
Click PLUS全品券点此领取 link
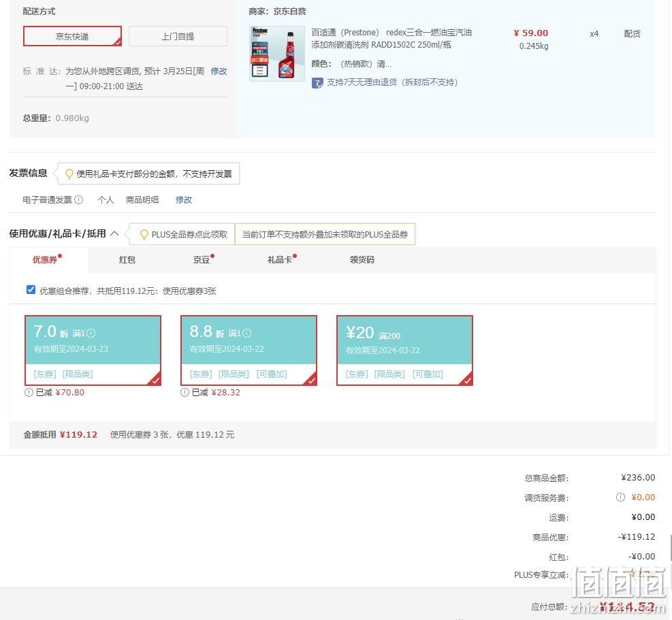click(x=189, y=234)
